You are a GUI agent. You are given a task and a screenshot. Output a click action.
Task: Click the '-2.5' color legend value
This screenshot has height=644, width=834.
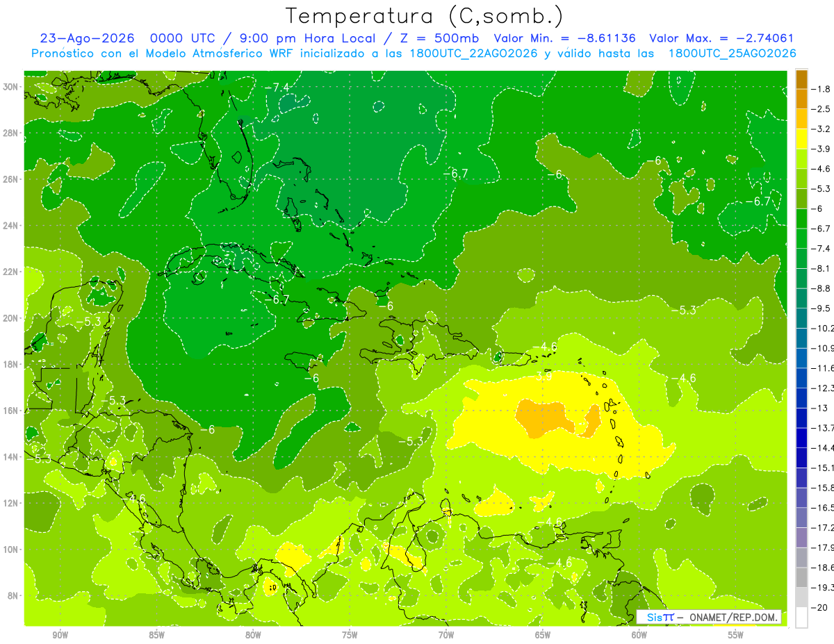[821, 109]
